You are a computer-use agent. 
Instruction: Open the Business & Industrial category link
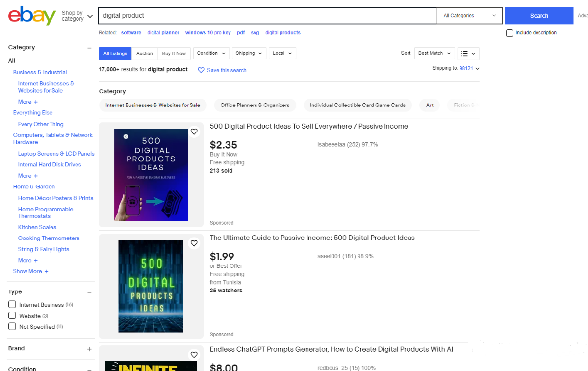coord(40,72)
